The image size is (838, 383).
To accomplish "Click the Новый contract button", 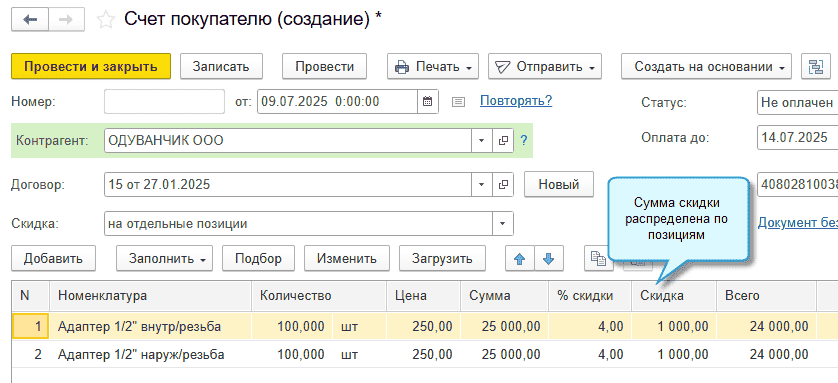I will pyautogui.click(x=558, y=185).
